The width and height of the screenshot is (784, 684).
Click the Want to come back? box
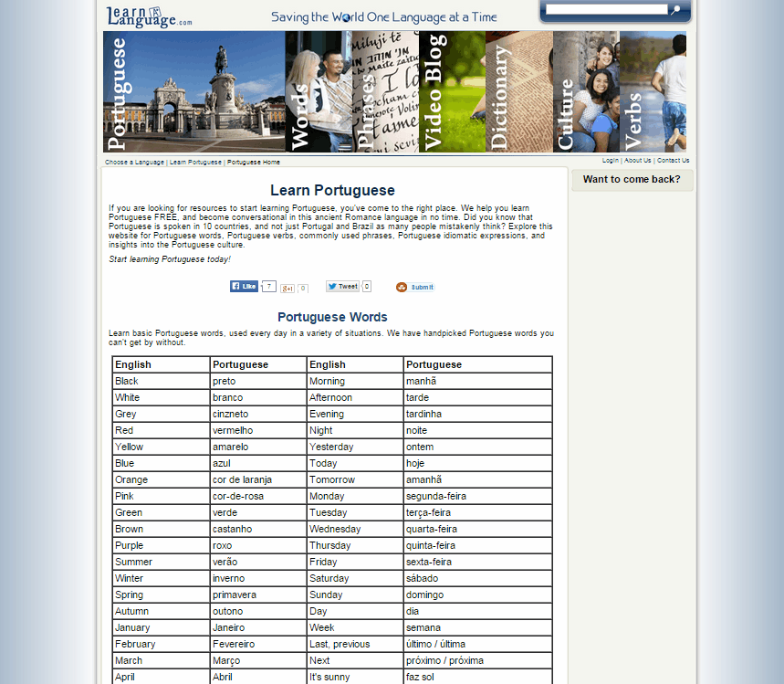tap(632, 180)
